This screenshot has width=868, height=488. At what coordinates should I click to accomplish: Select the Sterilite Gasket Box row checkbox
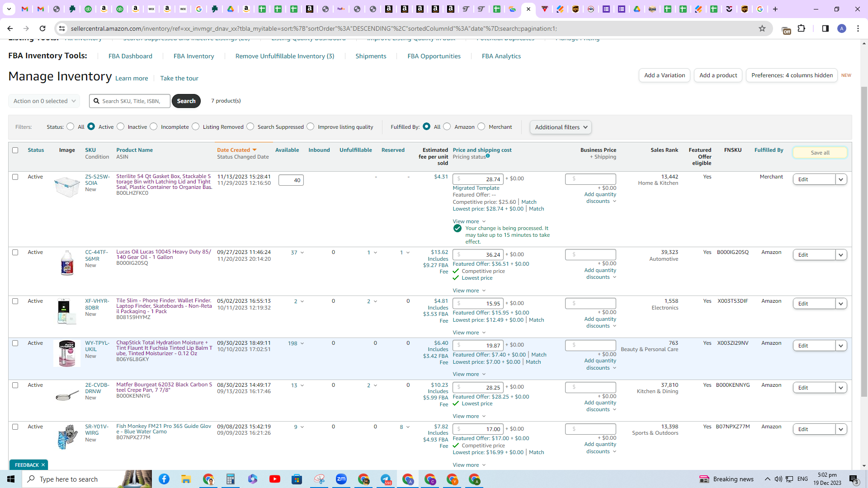15,177
